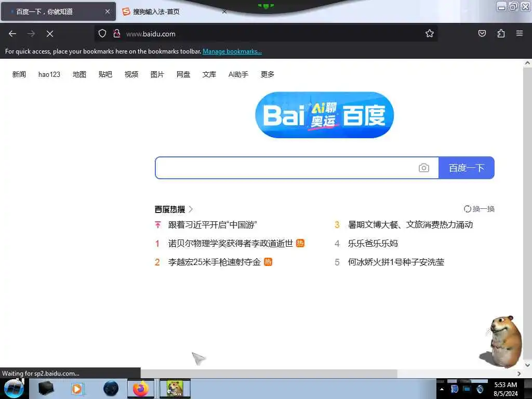
Task: Switch to Firefox taskbar button
Action: point(141,389)
